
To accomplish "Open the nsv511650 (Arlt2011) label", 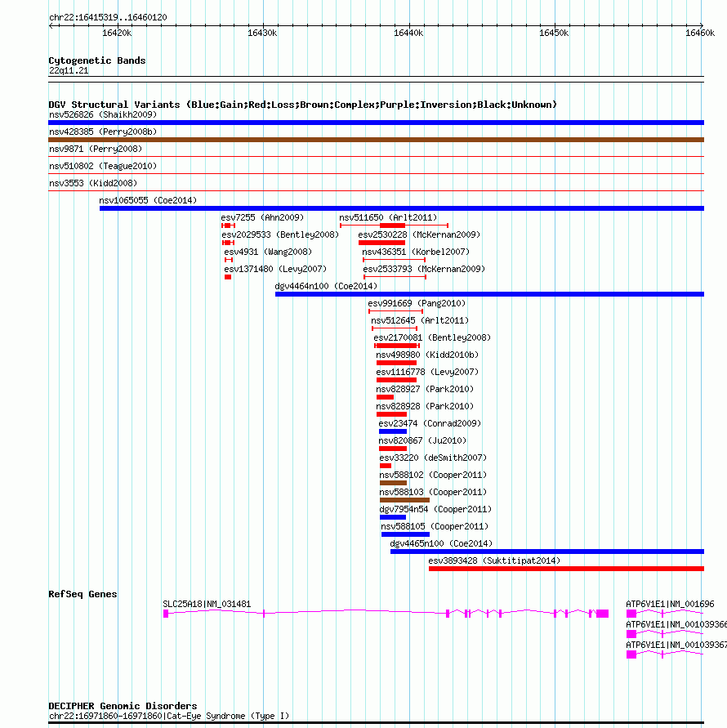I will 388,218.
